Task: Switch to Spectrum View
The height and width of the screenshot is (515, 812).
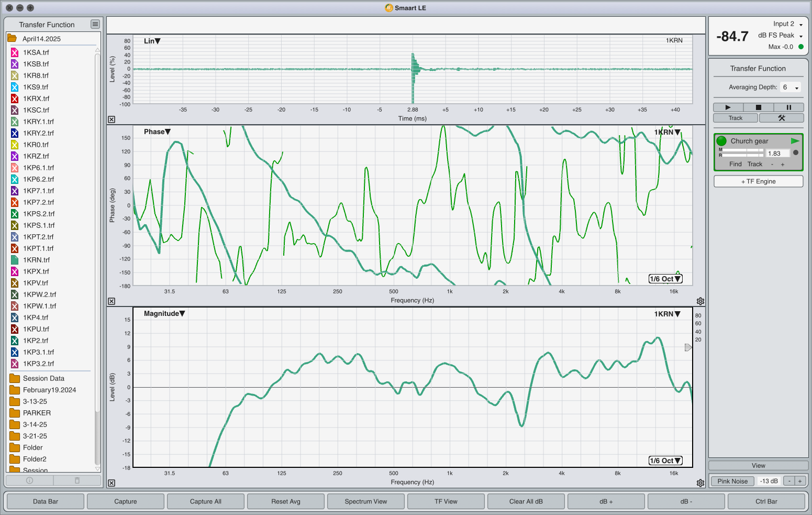Action: tap(366, 501)
